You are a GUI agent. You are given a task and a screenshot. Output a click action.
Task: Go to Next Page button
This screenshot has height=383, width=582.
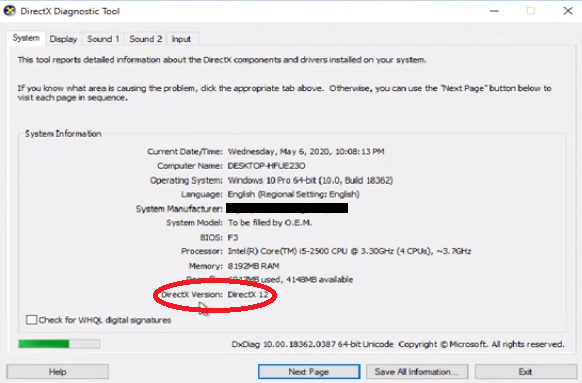(x=309, y=371)
